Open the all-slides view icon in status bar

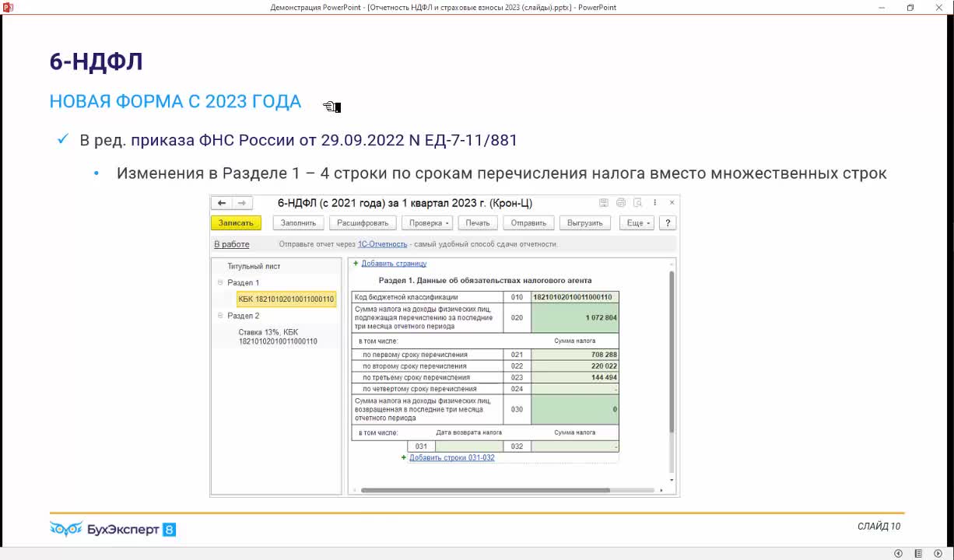click(918, 553)
